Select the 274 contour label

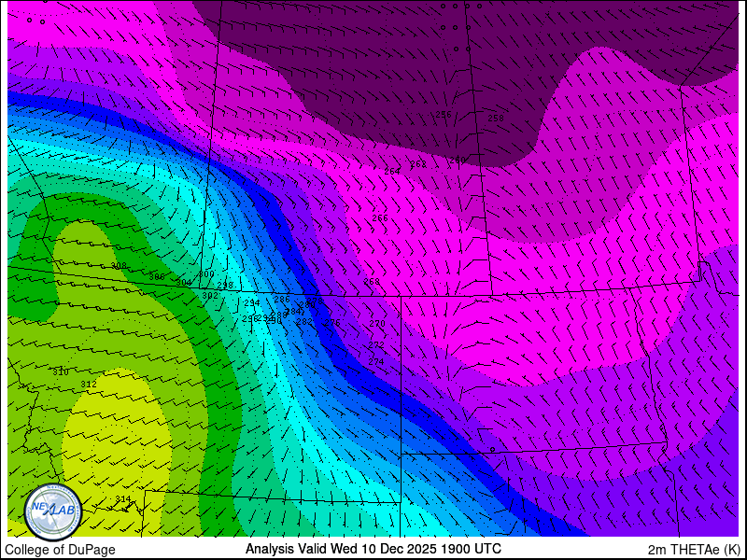[376, 362]
